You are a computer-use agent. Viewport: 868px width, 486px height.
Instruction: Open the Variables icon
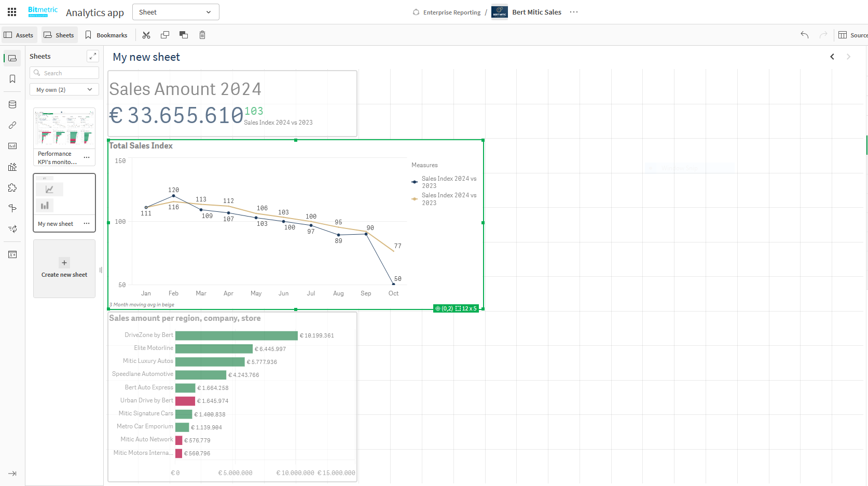click(12, 254)
